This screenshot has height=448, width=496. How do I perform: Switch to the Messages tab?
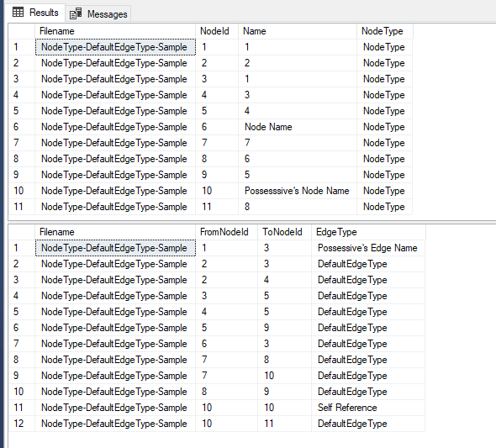point(98,13)
